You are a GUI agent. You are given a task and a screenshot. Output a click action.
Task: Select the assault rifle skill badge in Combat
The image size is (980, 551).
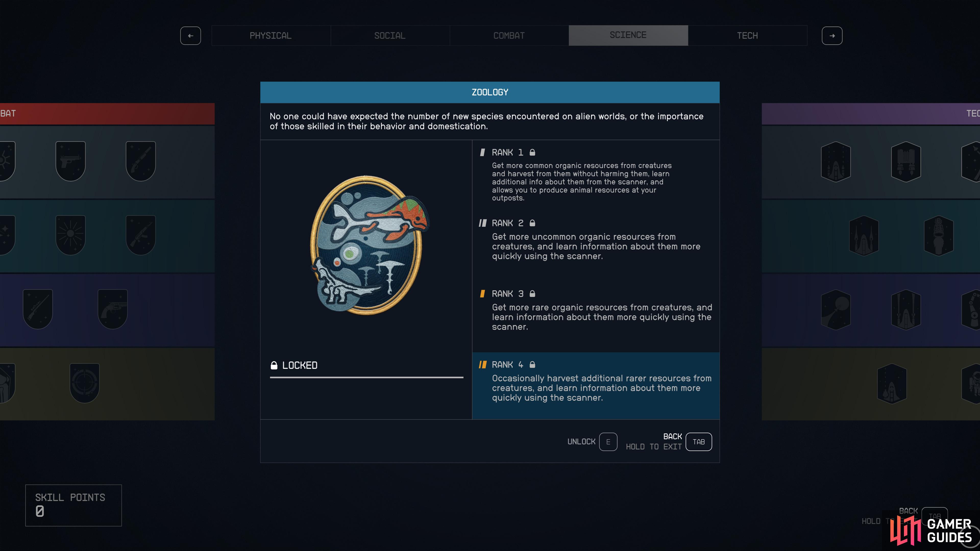coord(141,235)
